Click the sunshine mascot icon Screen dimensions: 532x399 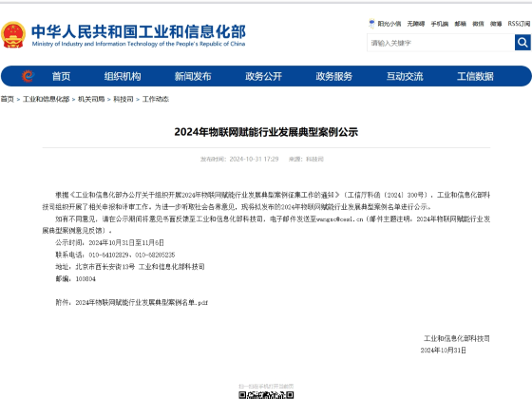[371, 24]
